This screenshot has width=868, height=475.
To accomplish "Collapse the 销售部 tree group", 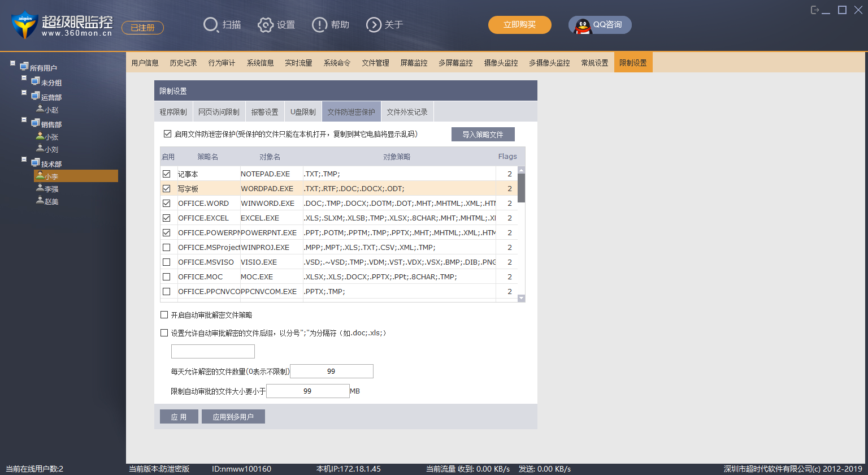I will [x=24, y=120].
